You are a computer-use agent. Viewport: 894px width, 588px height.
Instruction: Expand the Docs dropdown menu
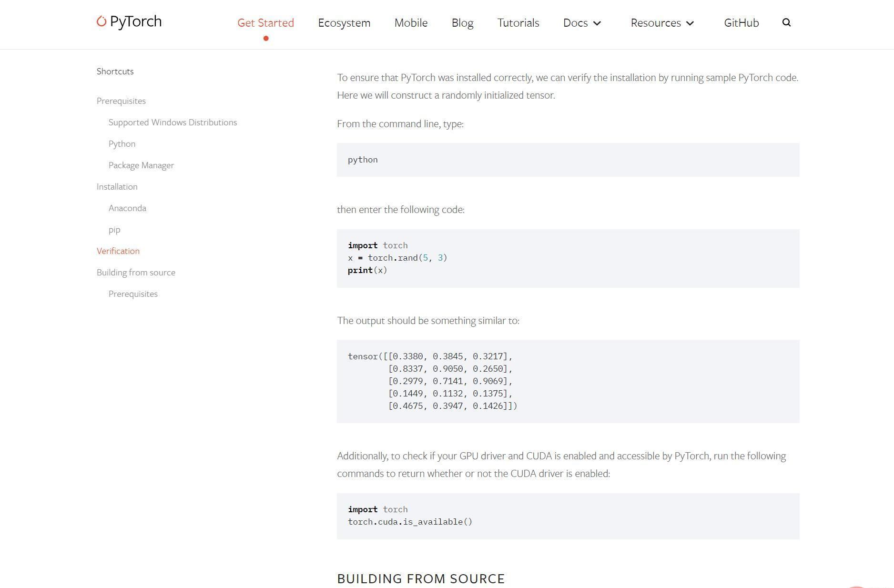click(x=582, y=23)
